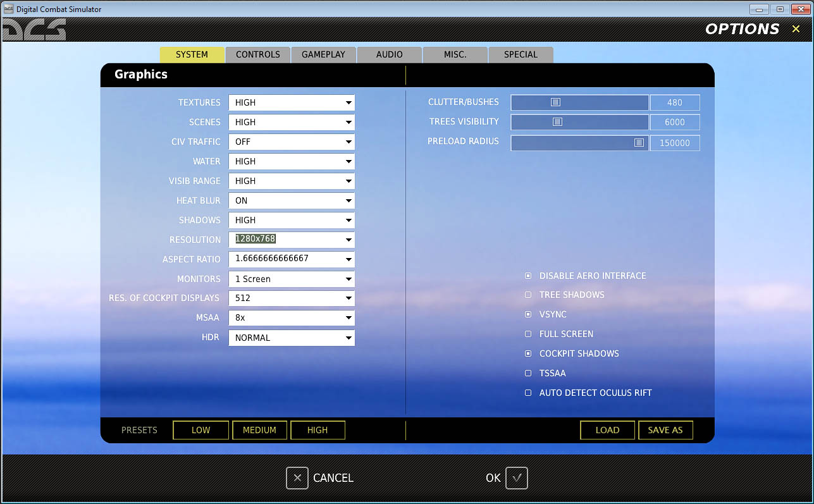Apply the MEDIUM graphics preset
Image resolution: width=814 pixels, height=504 pixels.
click(260, 430)
